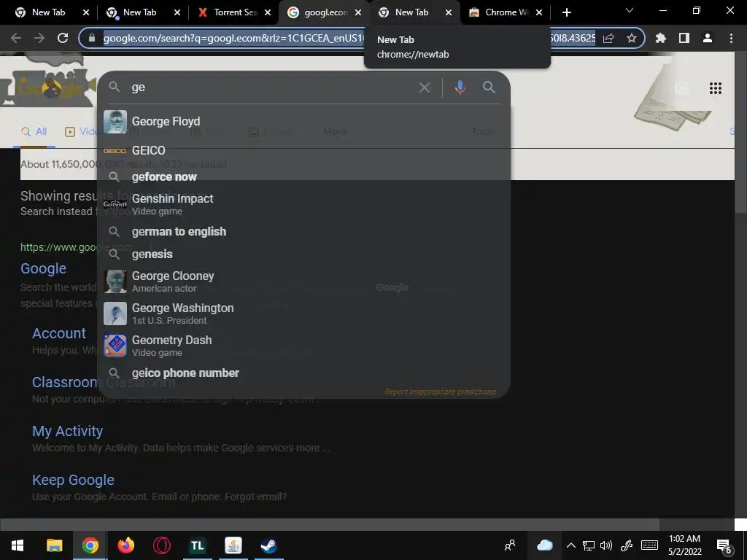This screenshot has width=747, height=560.
Task: Go back to previous page
Action: 16,38
